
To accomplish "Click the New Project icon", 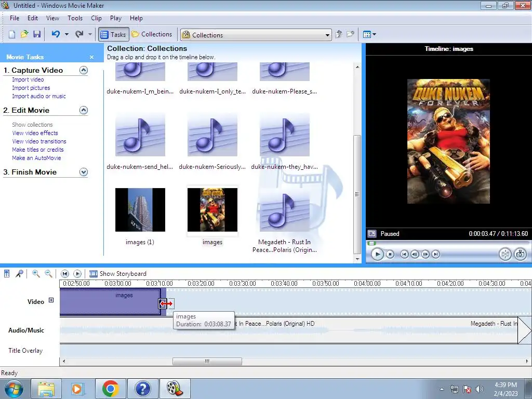I will tap(12, 34).
